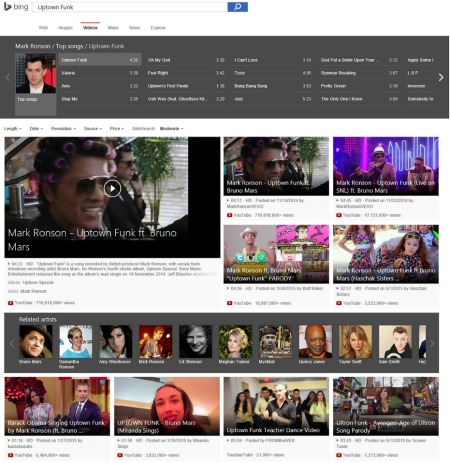Advance the top songs carousel right arrow
This screenshot has width=450, height=463.
click(x=441, y=78)
